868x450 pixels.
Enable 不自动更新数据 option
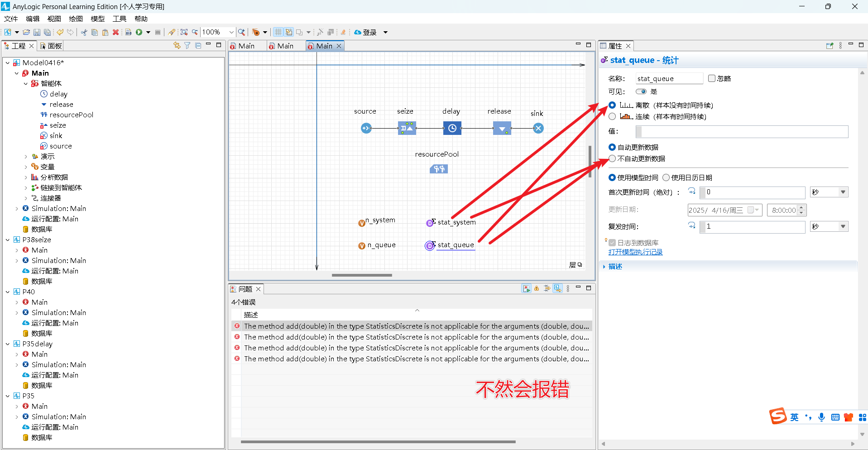tap(612, 158)
